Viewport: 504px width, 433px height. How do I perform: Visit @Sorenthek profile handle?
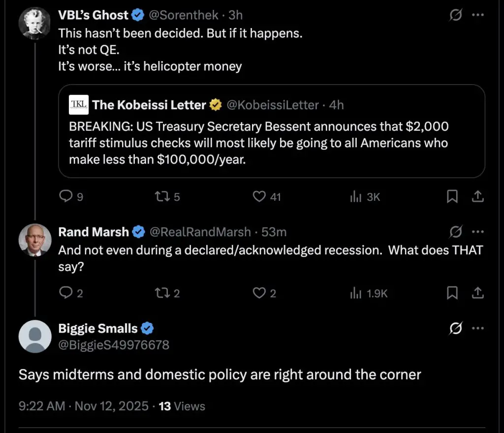184,15
